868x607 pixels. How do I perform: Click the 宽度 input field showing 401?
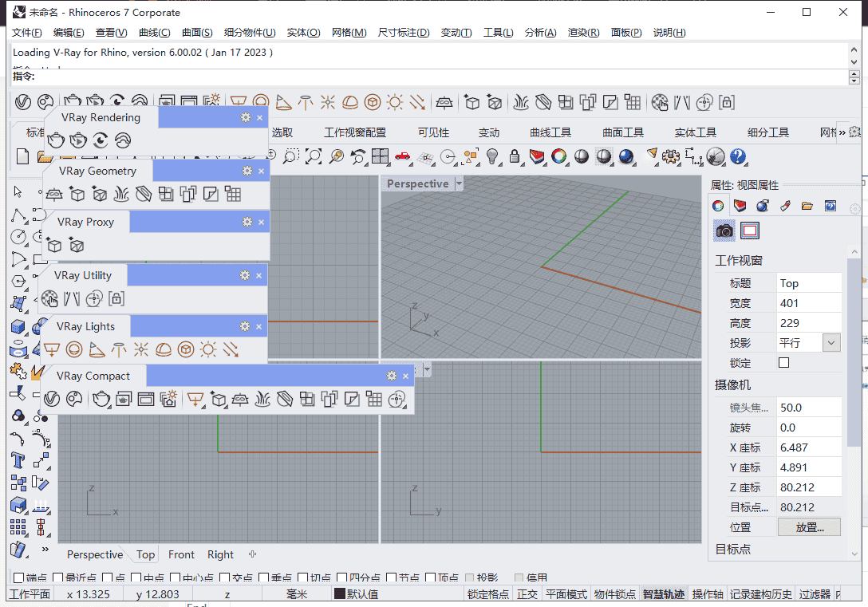pyautogui.click(x=809, y=302)
